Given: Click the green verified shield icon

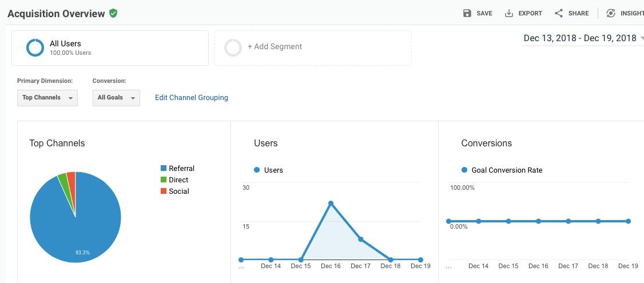Looking at the screenshot, I should (113, 13).
